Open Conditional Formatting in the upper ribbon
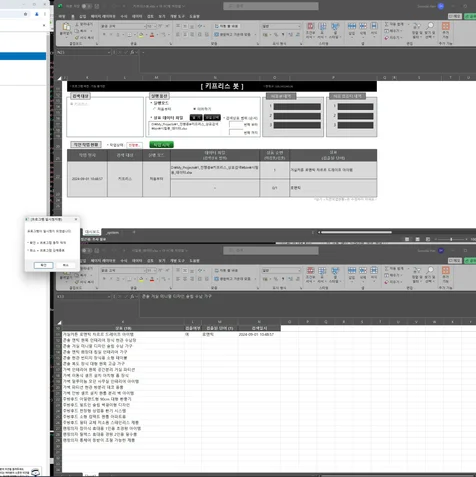 311,30
